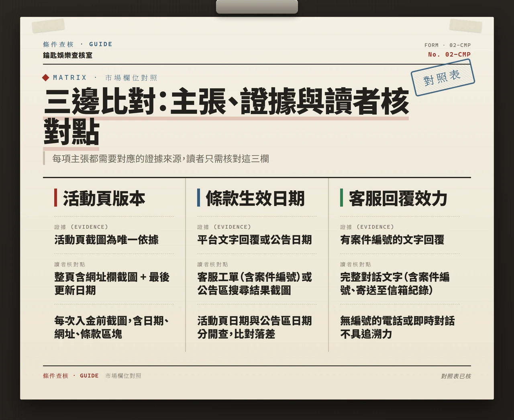Select the main title 三邊比對：主張、證據與讀者核對點

pyautogui.click(x=226, y=117)
